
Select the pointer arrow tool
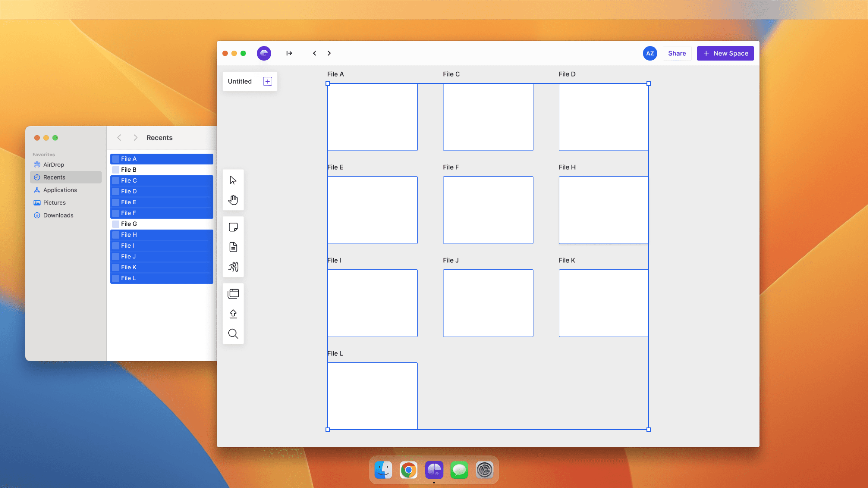(x=233, y=180)
